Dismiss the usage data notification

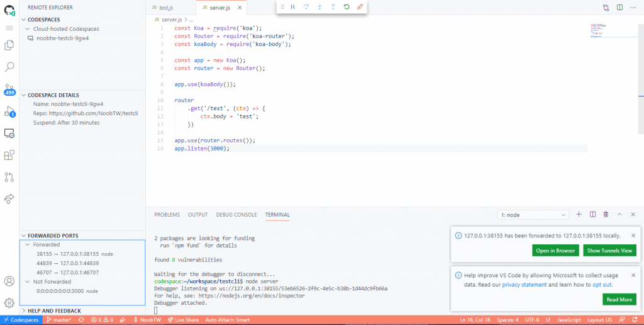[633, 275]
